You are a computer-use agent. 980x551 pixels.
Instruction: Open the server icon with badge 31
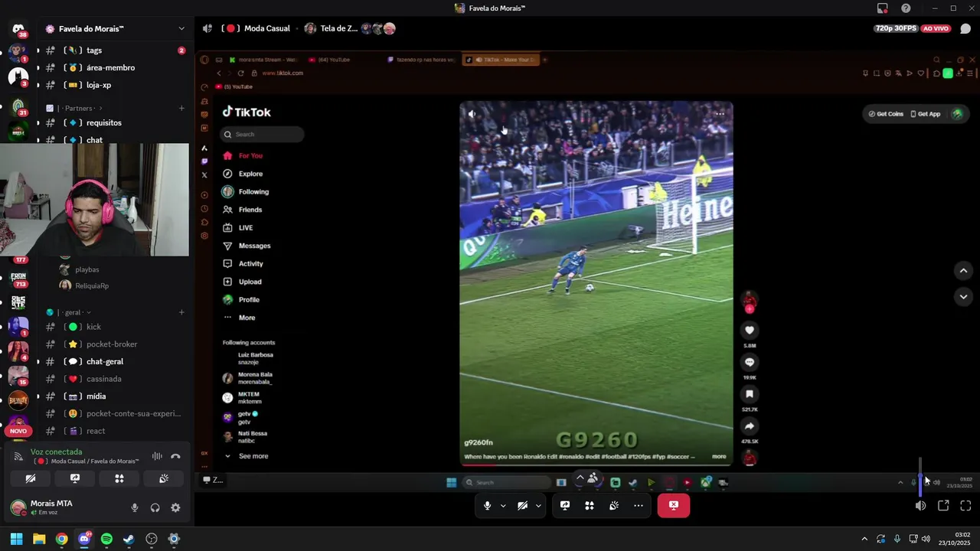[x=18, y=106]
